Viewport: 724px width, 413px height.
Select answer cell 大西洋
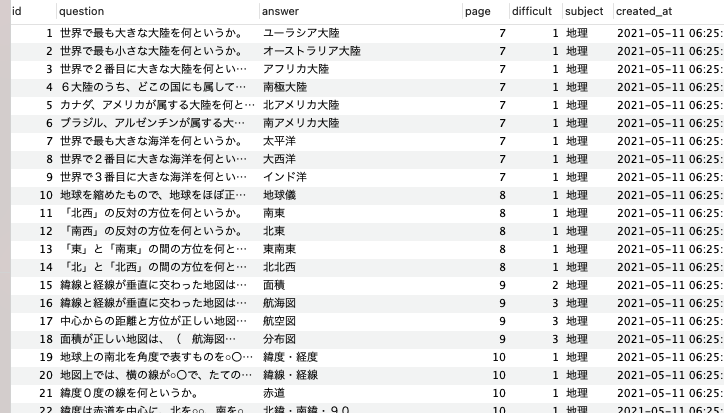click(x=279, y=159)
